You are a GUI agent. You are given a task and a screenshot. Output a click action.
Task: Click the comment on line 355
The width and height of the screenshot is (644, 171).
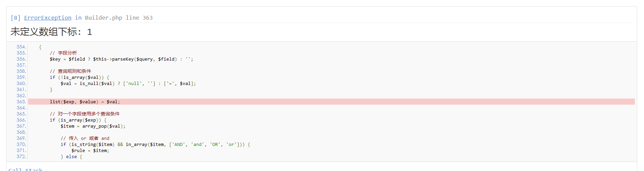click(63, 53)
